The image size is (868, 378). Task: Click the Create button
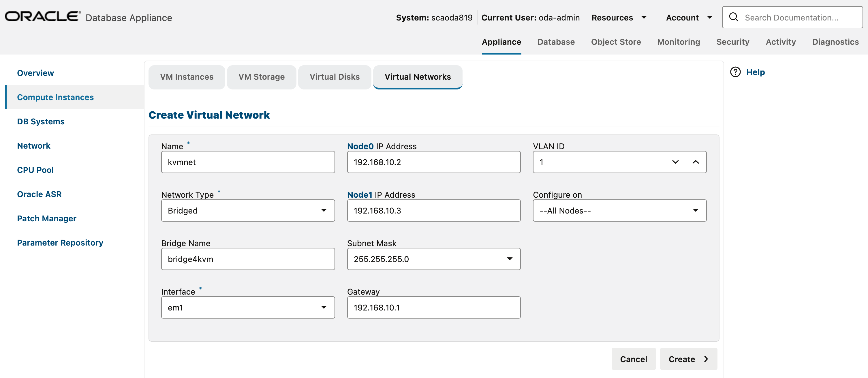pos(681,359)
